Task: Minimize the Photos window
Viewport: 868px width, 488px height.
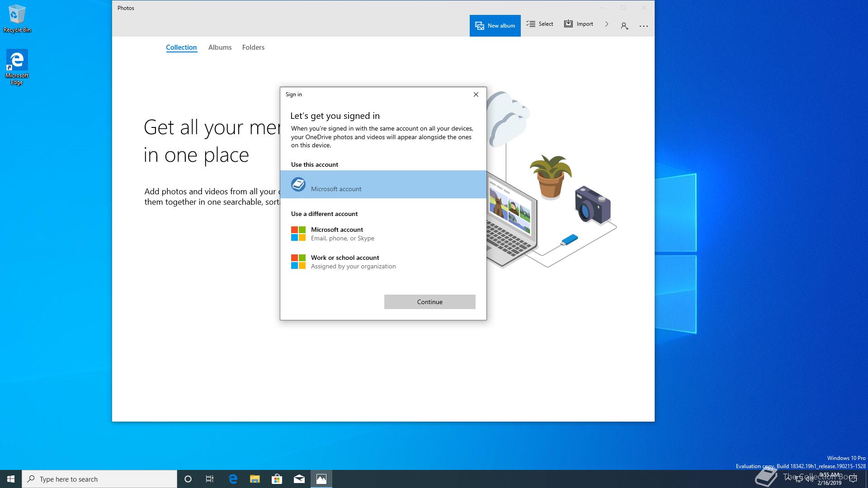Action: [603, 8]
